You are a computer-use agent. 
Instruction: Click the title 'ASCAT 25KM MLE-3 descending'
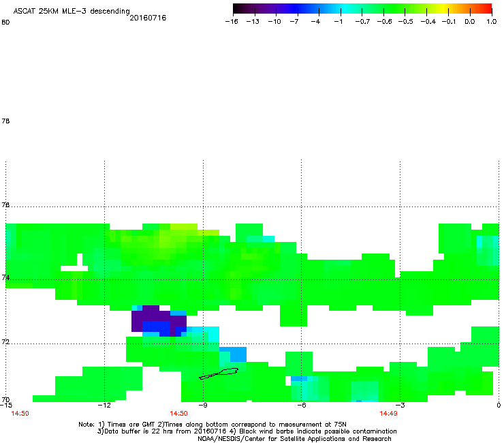coord(72,12)
